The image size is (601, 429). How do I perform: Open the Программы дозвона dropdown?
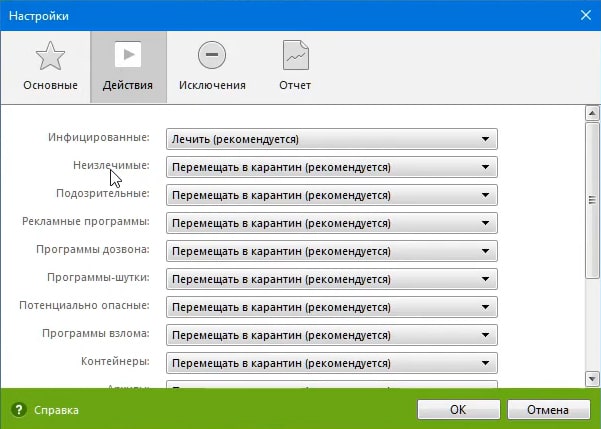[x=332, y=250]
